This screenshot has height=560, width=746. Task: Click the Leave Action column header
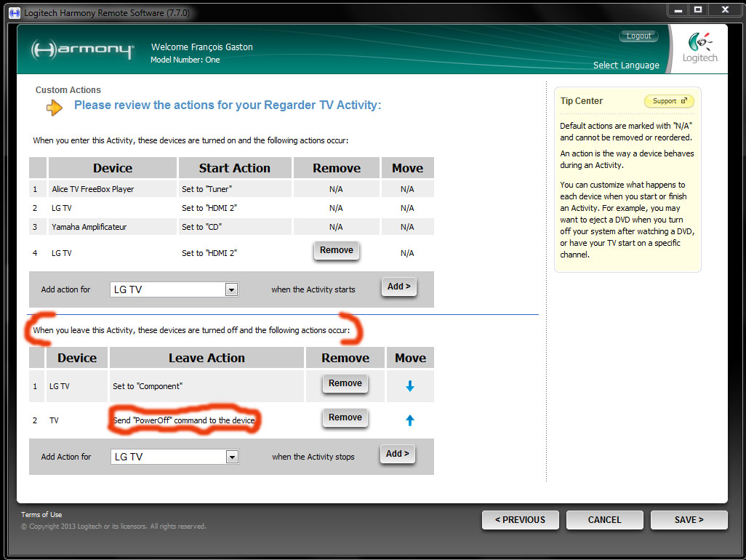[x=206, y=358]
